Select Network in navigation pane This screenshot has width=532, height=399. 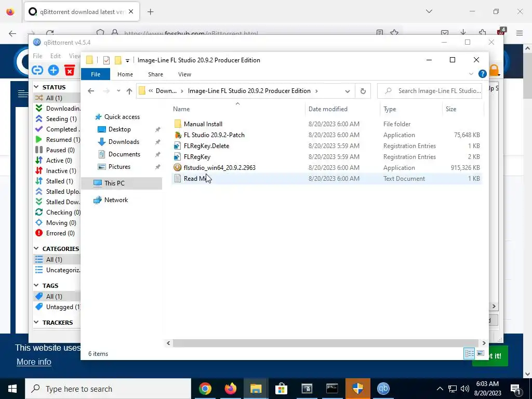[111, 200]
